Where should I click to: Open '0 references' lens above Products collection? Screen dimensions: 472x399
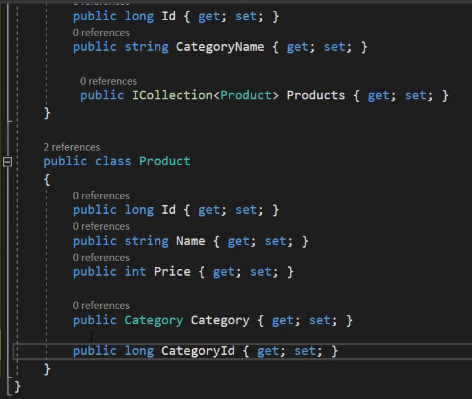point(108,81)
